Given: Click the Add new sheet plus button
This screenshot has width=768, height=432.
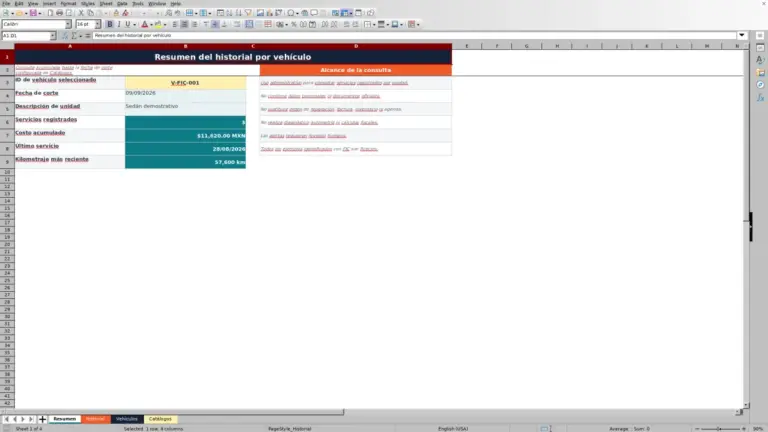Looking at the screenshot, I should tap(42, 419).
